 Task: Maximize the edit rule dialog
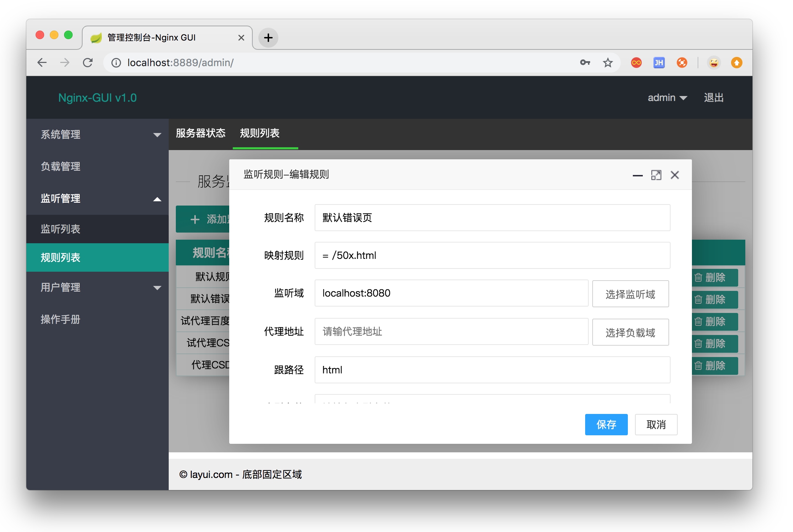656,175
